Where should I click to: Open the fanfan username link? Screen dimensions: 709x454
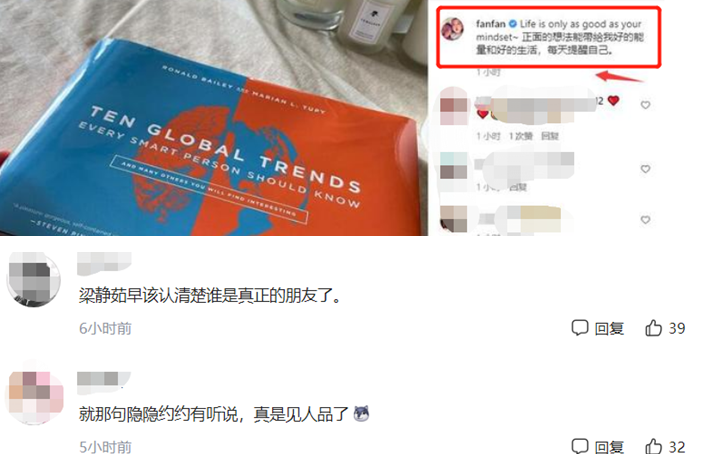click(490, 24)
